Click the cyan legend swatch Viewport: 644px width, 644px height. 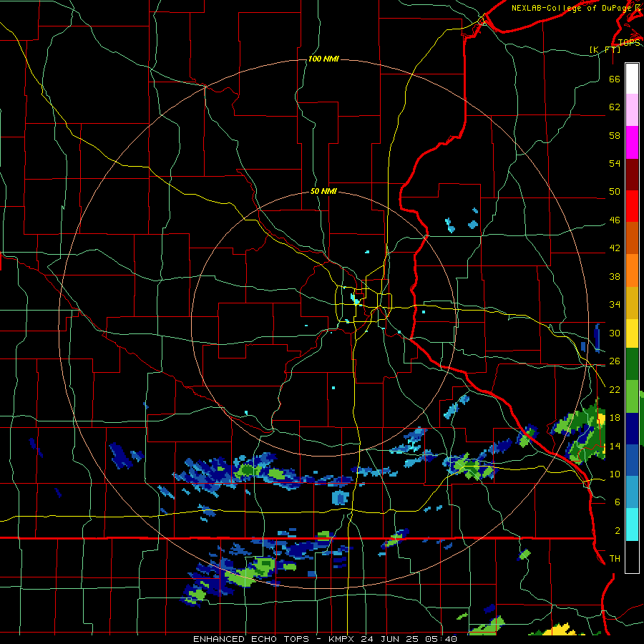pos(632,525)
